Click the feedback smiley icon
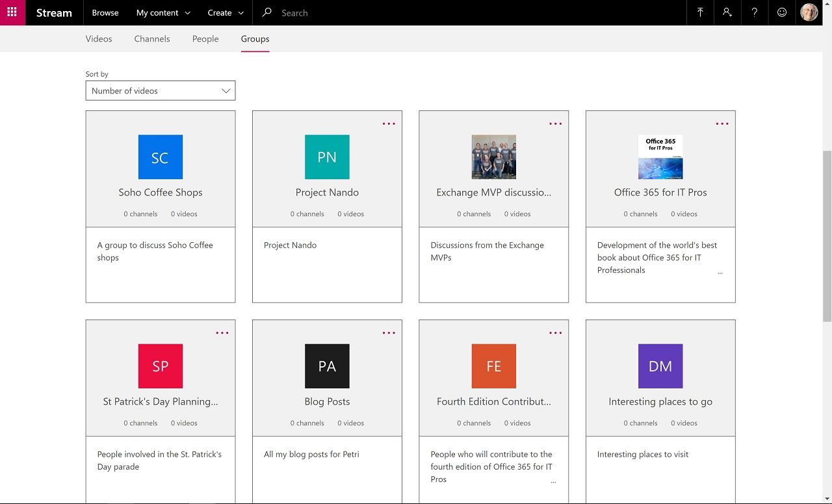832x504 pixels. (x=782, y=12)
